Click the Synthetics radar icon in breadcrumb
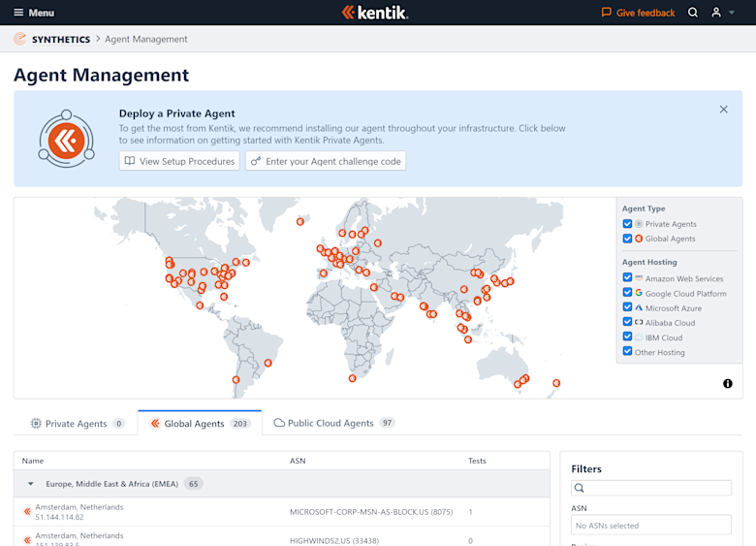 [x=19, y=39]
